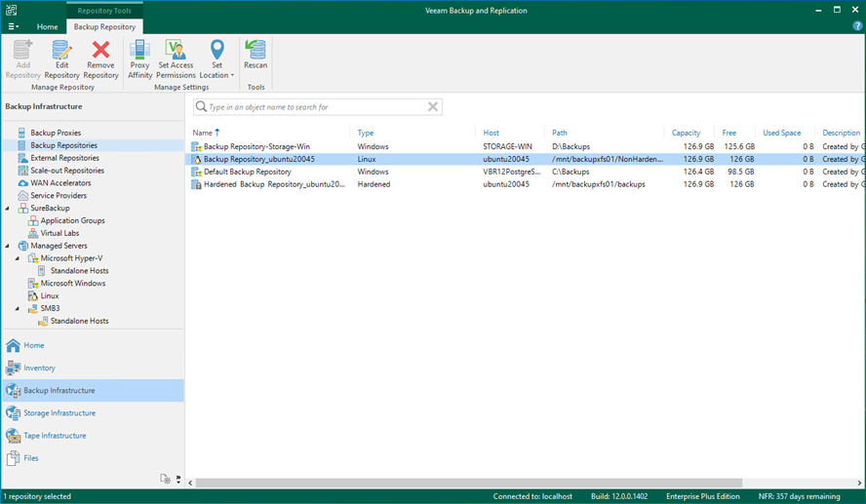The image size is (866, 504).
Task: Select Backup Proxies in the tree
Action: 56,133
